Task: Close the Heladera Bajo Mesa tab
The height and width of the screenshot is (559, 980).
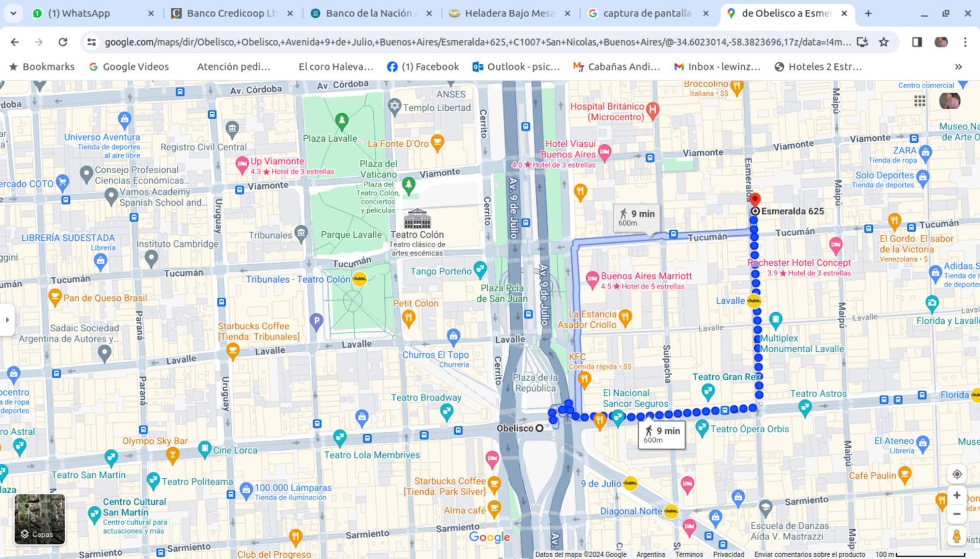Action: (568, 13)
